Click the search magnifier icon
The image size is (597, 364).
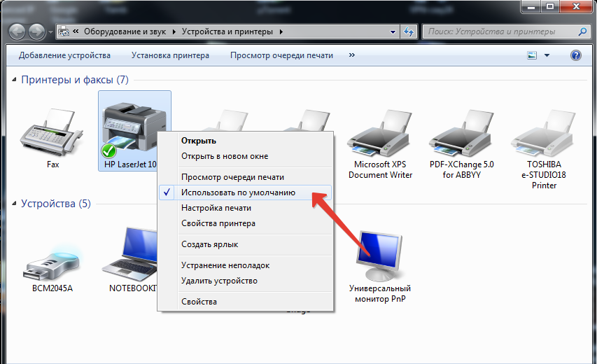point(582,32)
